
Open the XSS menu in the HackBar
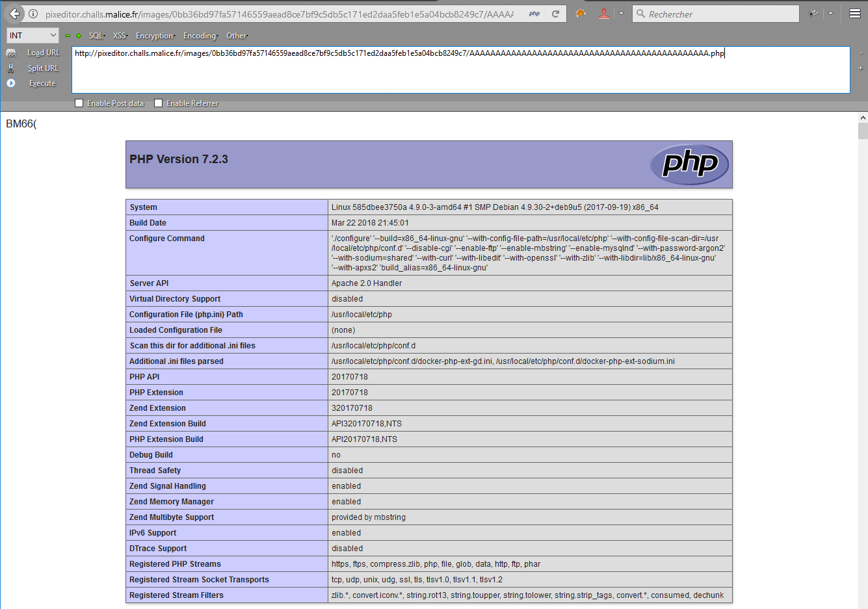(x=120, y=36)
